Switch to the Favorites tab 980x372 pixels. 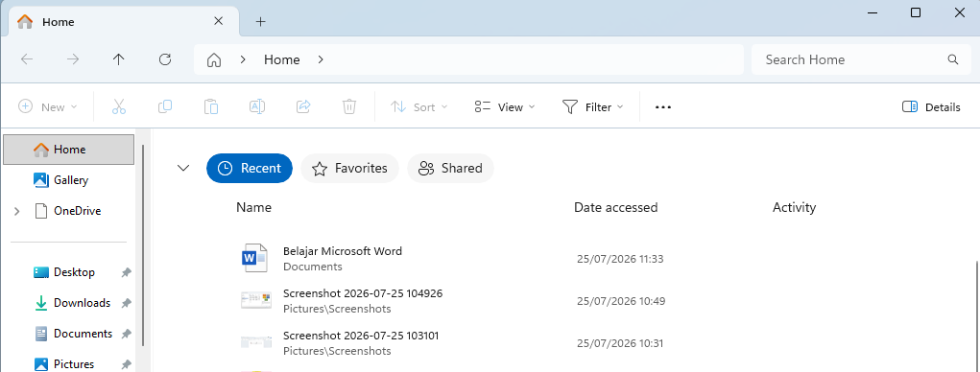[350, 168]
